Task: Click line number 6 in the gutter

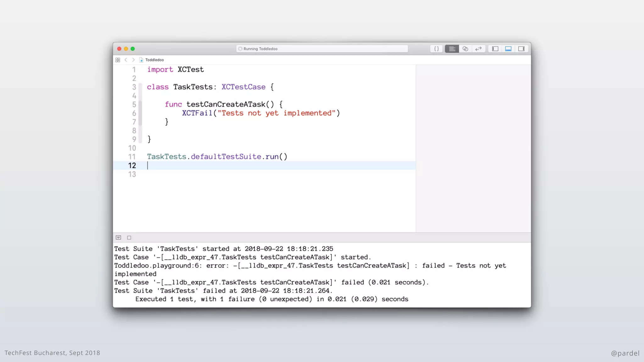Action: click(x=134, y=113)
